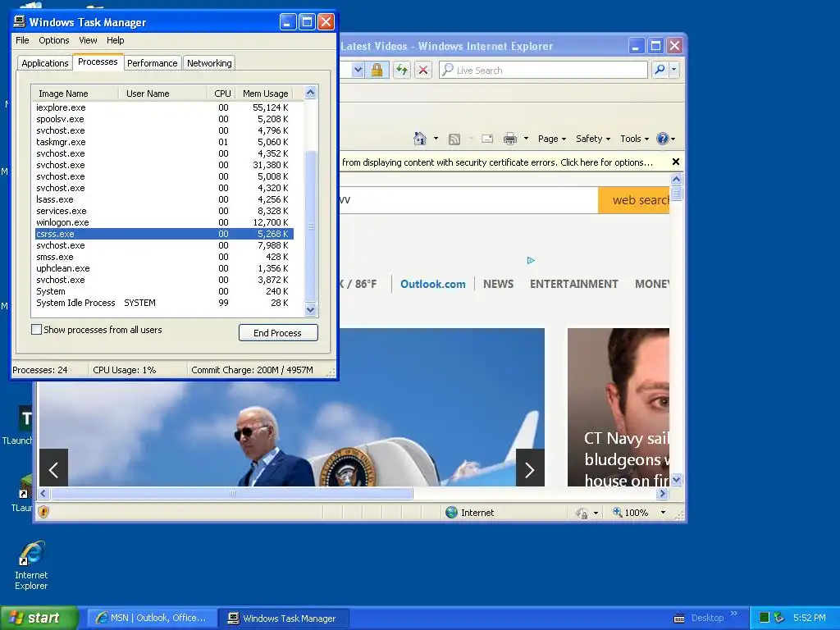
Task: Click the keyboard icon next to Desktop toolbar
Action: 678,619
